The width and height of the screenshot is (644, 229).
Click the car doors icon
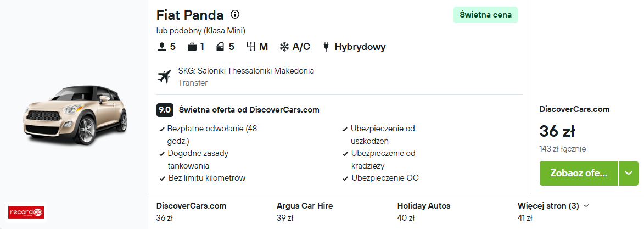pos(220,47)
